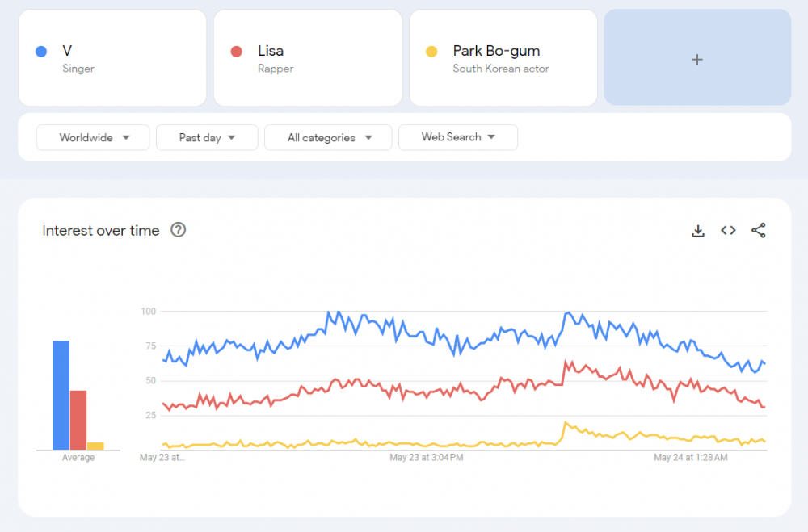Click the red Lisa average bar
Image resolution: width=808 pixels, height=532 pixels.
tap(78, 420)
